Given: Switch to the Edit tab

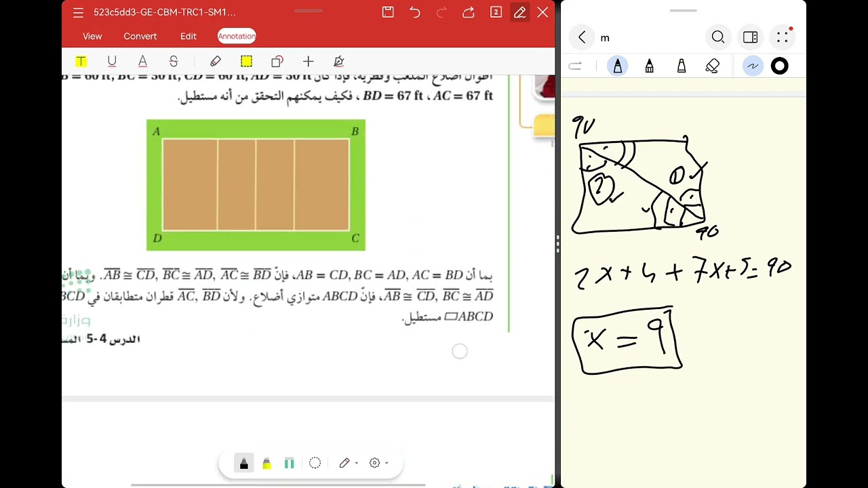Looking at the screenshot, I should tap(189, 36).
